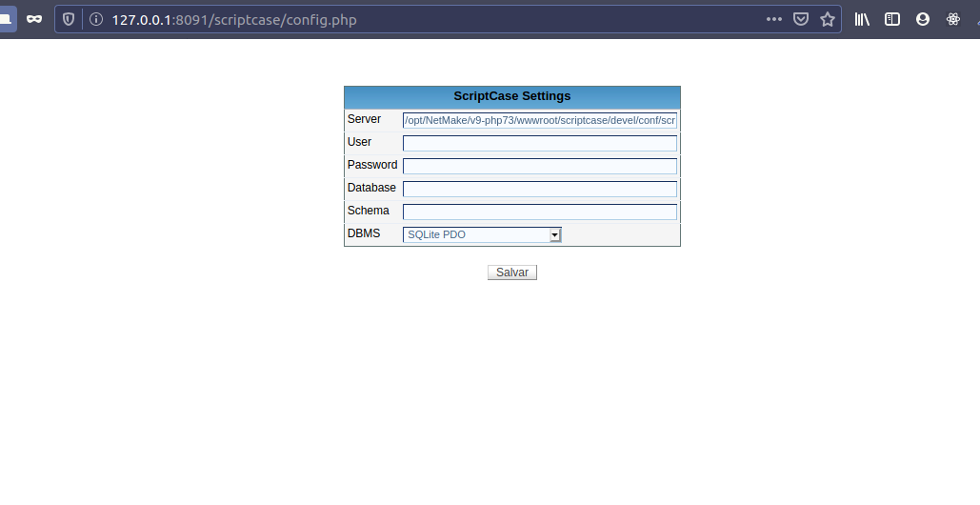980x505 pixels.
Task: Click the User label
Action: [x=359, y=142]
